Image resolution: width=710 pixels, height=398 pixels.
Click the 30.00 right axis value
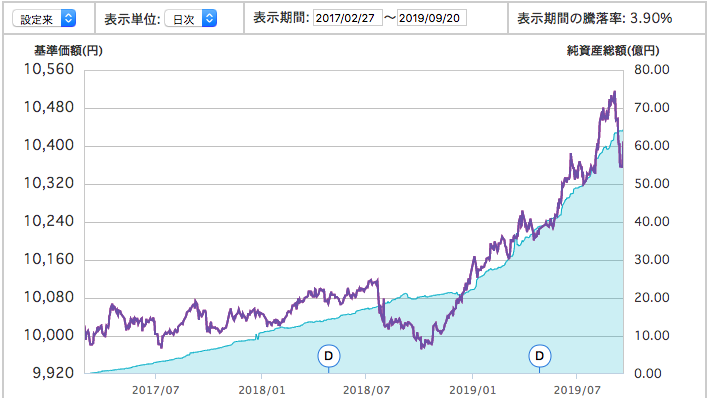click(652, 259)
